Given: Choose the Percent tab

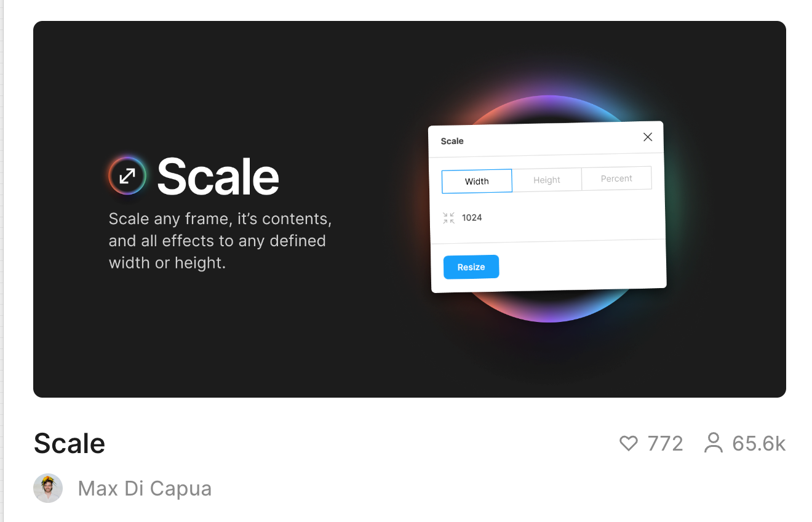Looking at the screenshot, I should coord(616,178).
